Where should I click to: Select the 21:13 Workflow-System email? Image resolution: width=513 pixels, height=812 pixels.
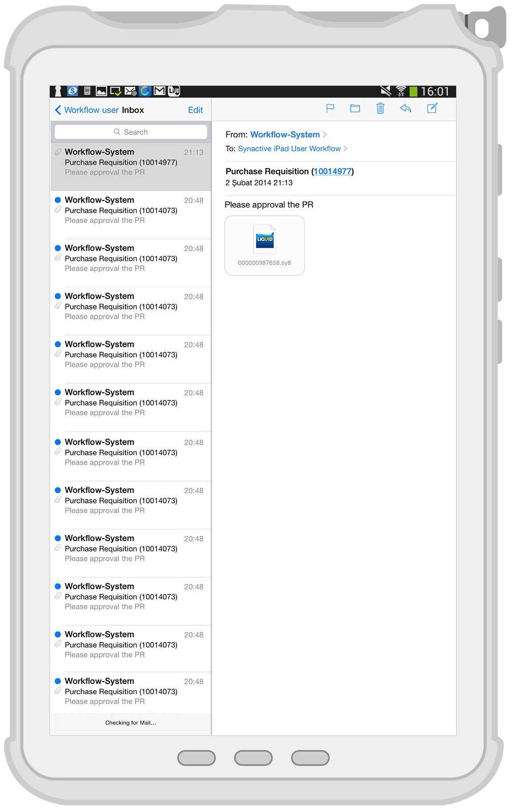click(x=131, y=162)
